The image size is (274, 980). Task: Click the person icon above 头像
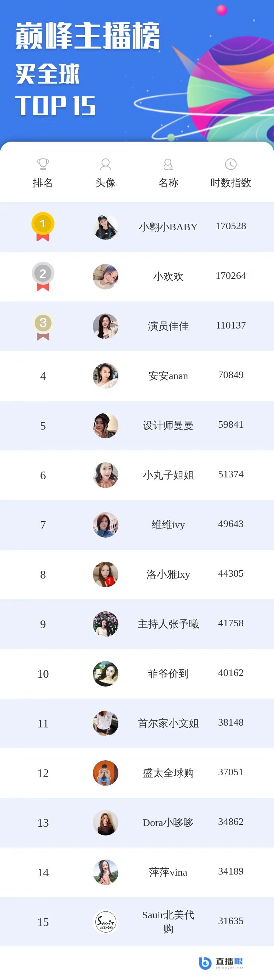pyautogui.click(x=106, y=164)
